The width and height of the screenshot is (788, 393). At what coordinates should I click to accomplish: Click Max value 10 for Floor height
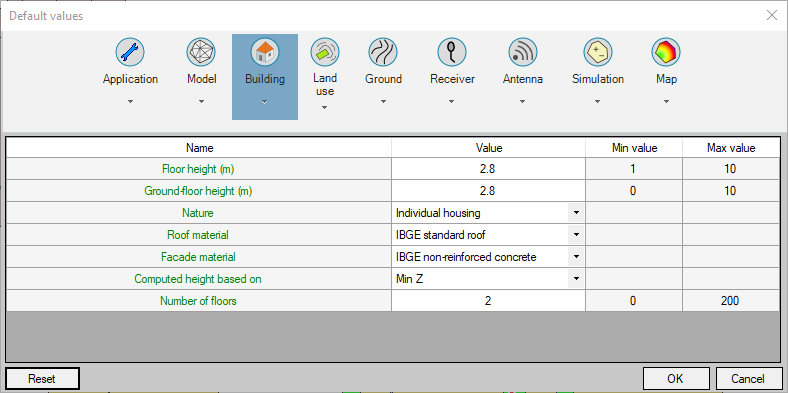click(731, 169)
